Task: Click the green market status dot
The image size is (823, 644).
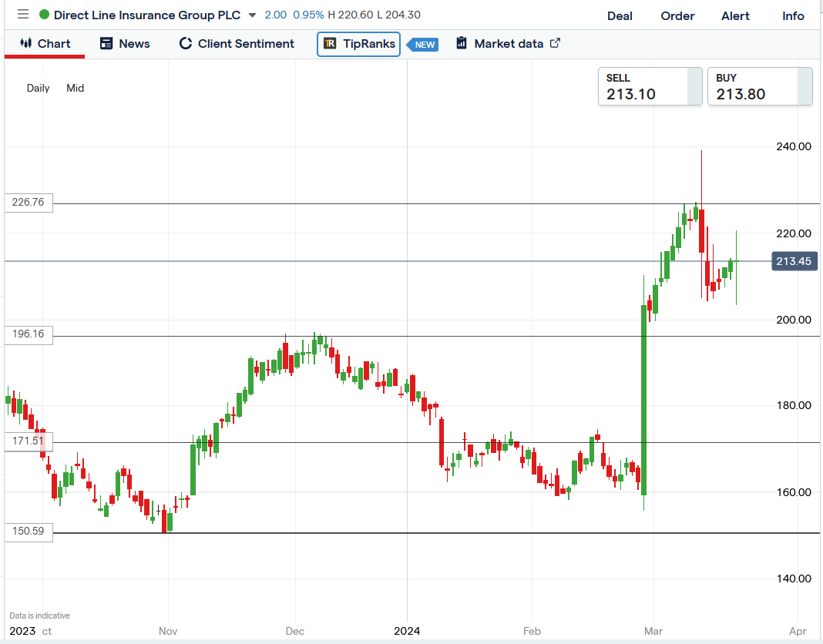Action: tap(44, 15)
